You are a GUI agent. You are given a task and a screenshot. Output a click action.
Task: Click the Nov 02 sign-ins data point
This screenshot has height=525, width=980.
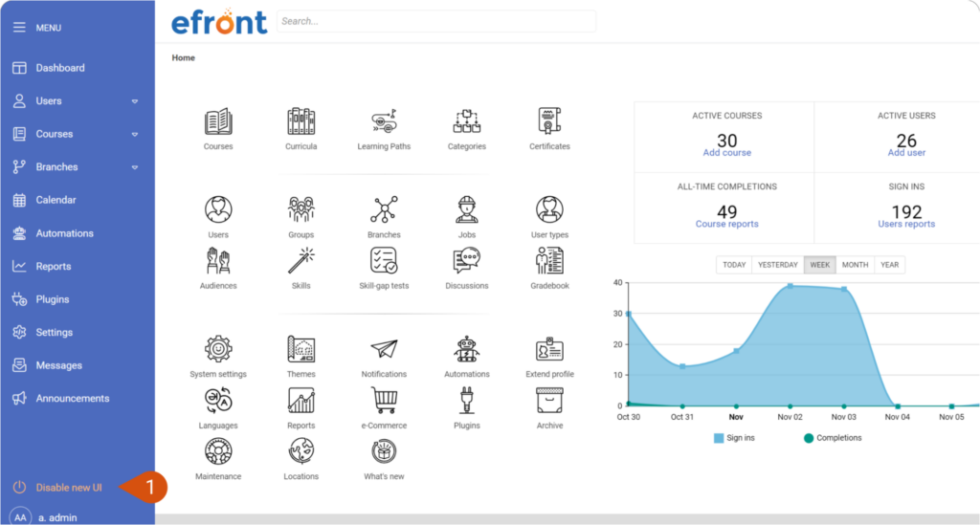click(x=790, y=286)
